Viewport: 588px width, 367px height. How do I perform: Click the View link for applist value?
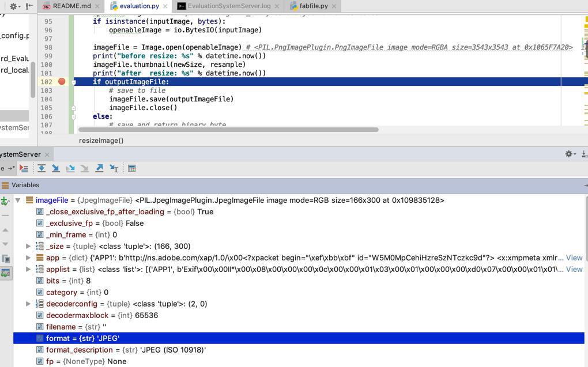pos(574,269)
